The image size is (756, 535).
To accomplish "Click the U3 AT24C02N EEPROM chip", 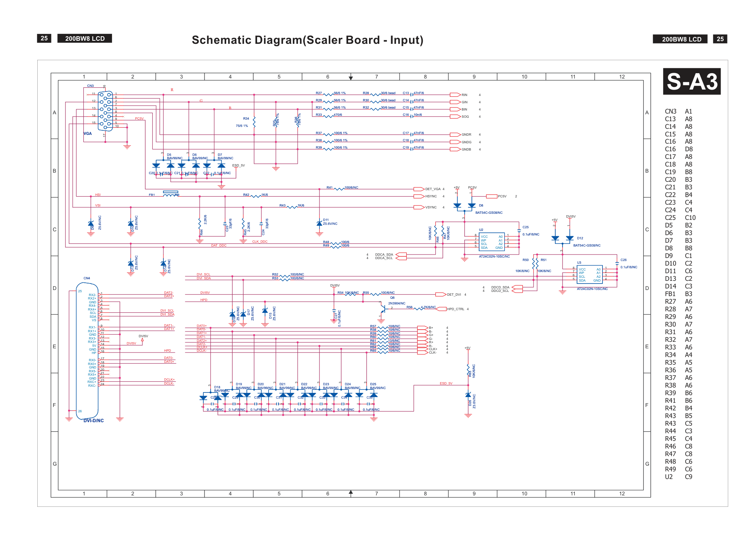I will click(590, 275).
